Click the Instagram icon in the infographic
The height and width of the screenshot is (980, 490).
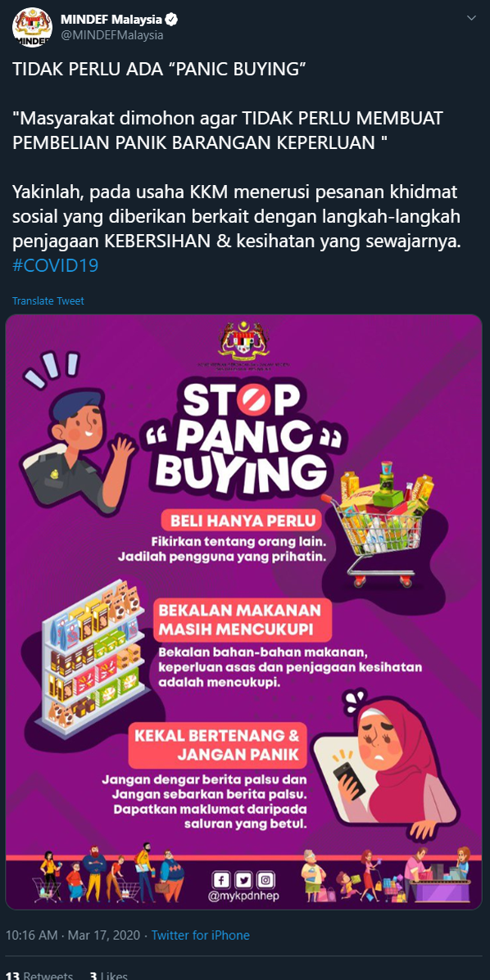click(266, 880)
